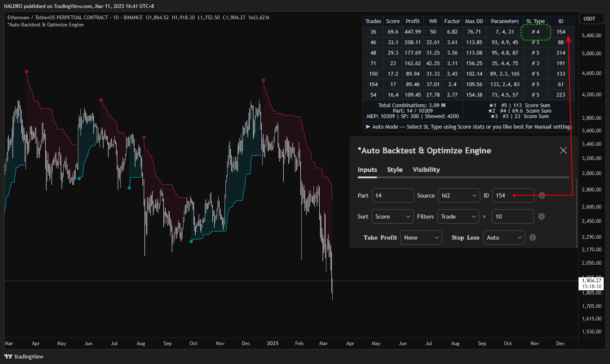Click profit cell 447.99
Viewport: 610px width, 364px height.
pos(413,32)
